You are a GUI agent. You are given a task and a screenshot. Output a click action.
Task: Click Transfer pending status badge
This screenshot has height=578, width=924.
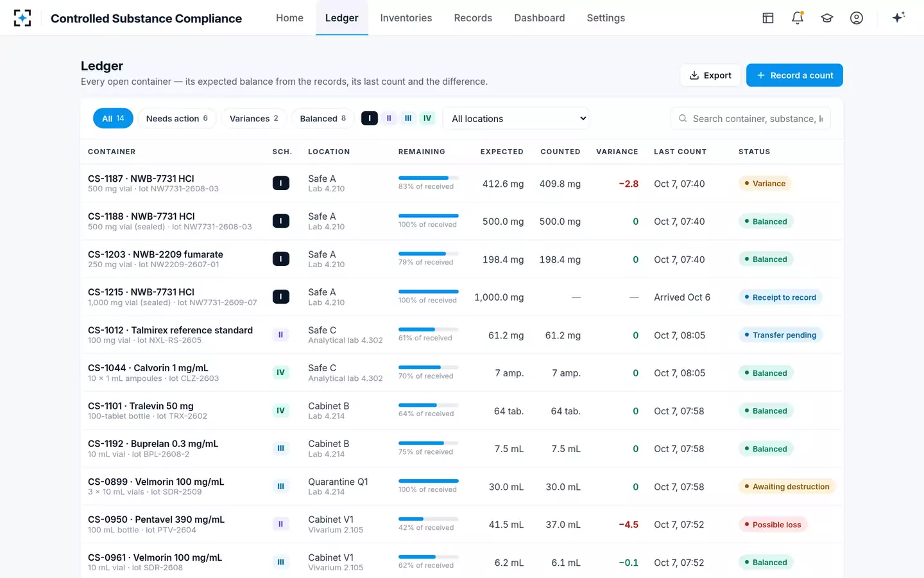coord(780,335)
